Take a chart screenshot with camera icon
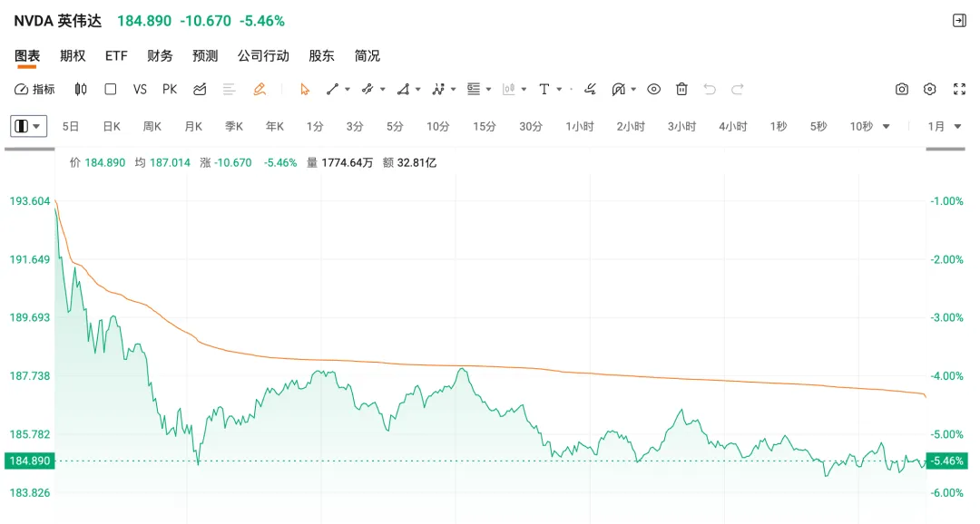 coord(901,89)
